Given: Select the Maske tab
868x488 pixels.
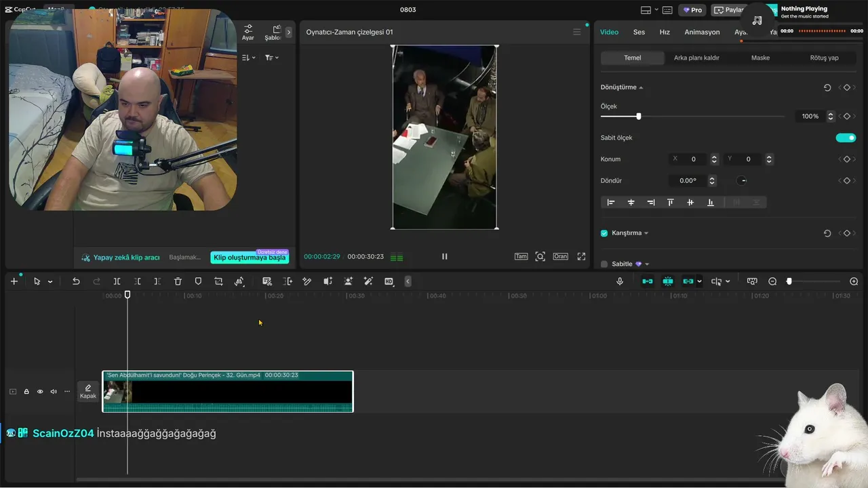Looking at the screenshot, I should pos(760,58).
